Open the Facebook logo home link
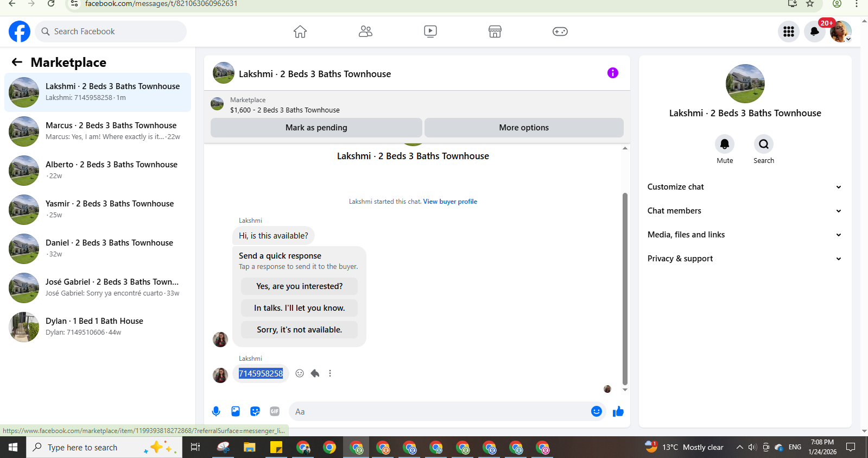The width and height of the screenshot is (868, 458). coord(20,32)
